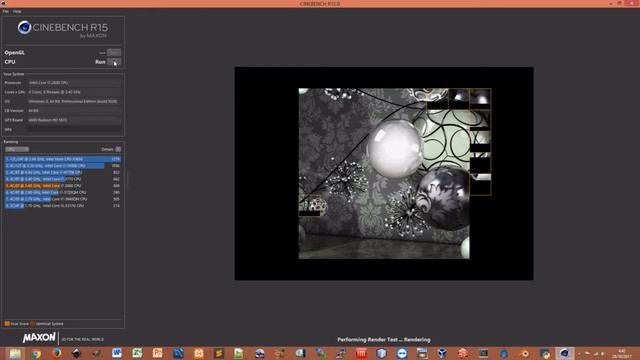Stop the CPU test with its button
Screen dimensions: 640x360
tap(114, 62)
